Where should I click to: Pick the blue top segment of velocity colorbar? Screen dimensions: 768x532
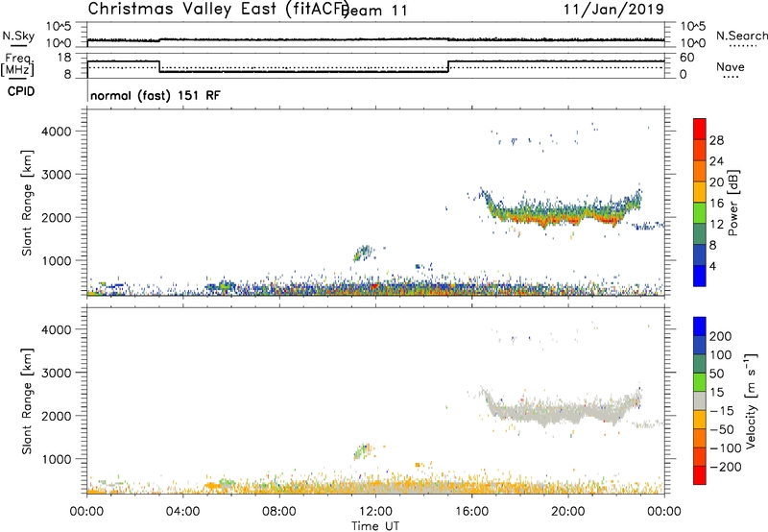coord(700,326)
